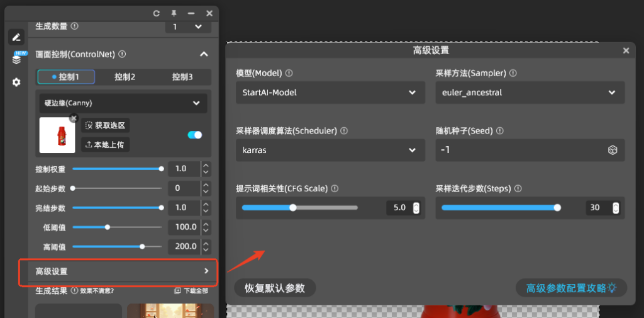The image size is (644, 318).
Task: Click info icon beside 采样迭代步数(Steps)
Action: point(518,188)
